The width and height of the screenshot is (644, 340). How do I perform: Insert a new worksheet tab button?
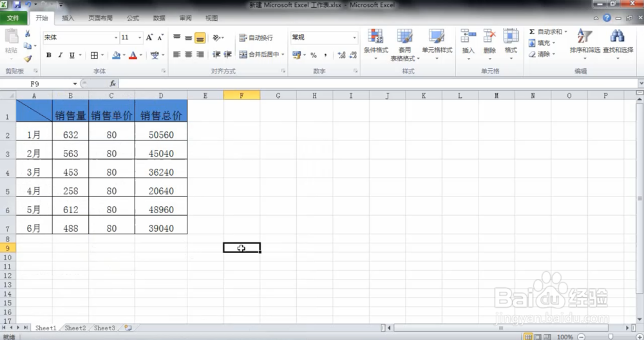[128, 328]
